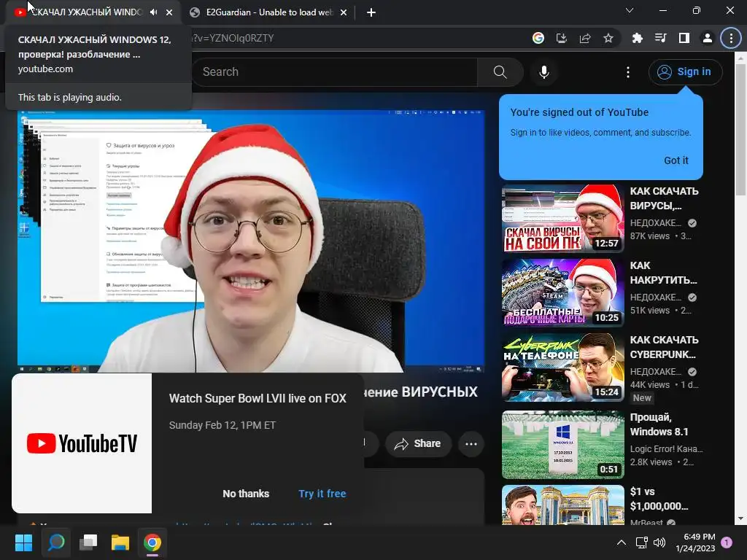Open the media control icon
The image size is (747, 560).
[660, 38]
